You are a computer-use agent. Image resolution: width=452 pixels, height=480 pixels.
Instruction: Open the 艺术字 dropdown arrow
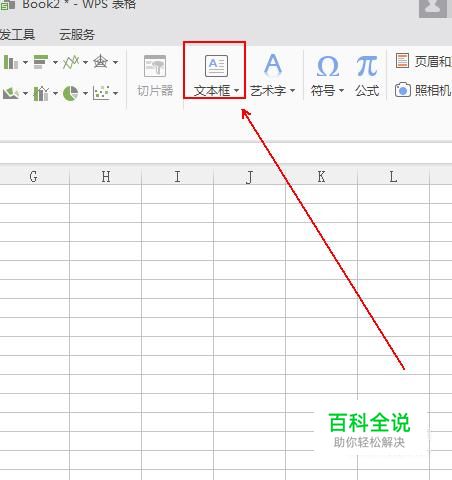click(x=292, y=91)
